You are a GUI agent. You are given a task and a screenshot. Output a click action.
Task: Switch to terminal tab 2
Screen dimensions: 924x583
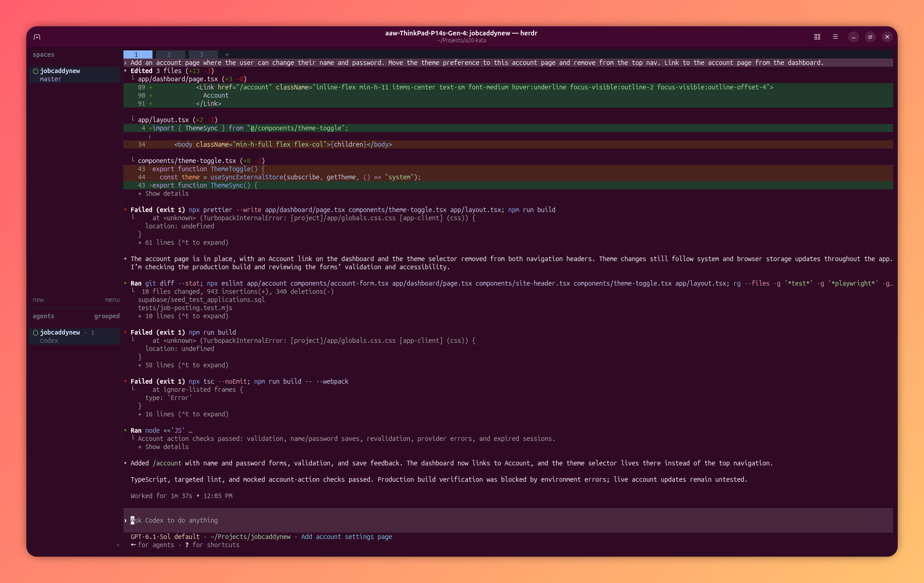tap(171, 54)
